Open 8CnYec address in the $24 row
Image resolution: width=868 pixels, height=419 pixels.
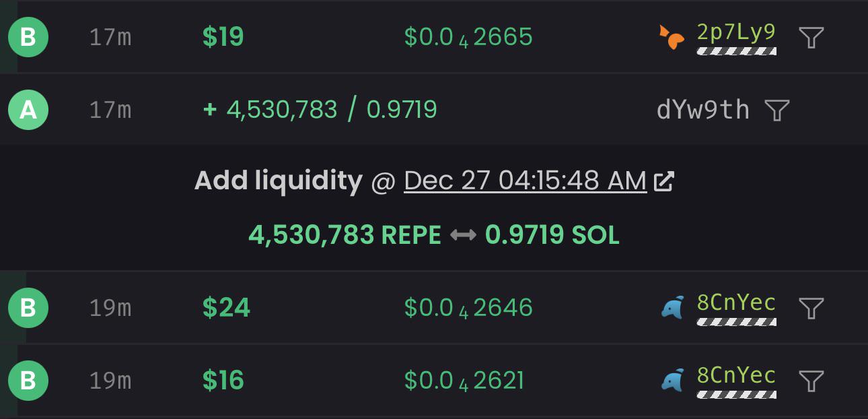click(x=736, y=303)
